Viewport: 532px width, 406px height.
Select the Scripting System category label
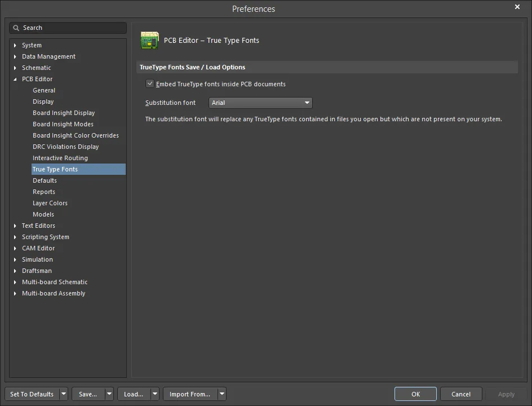(x=46, y=237)
